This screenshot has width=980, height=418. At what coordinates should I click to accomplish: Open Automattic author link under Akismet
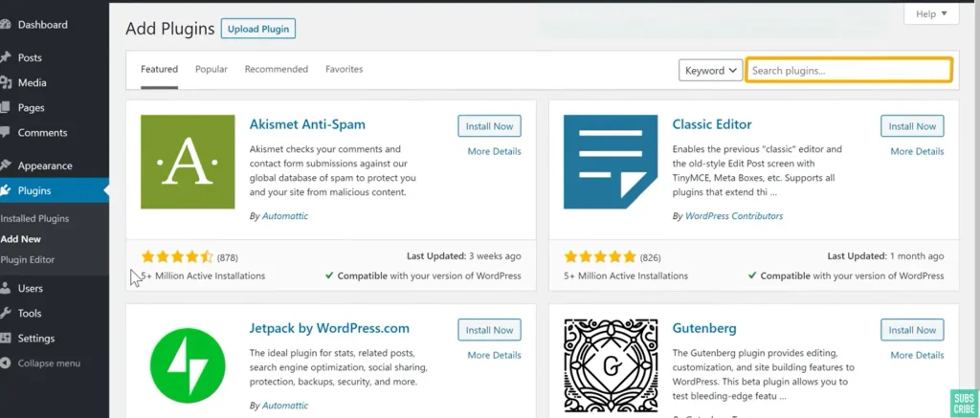coord(285,215)
